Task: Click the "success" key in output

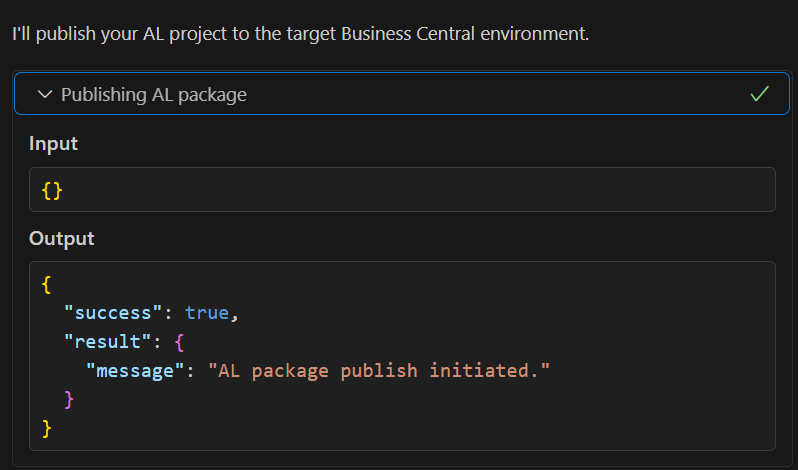Action: pos(108,313)
